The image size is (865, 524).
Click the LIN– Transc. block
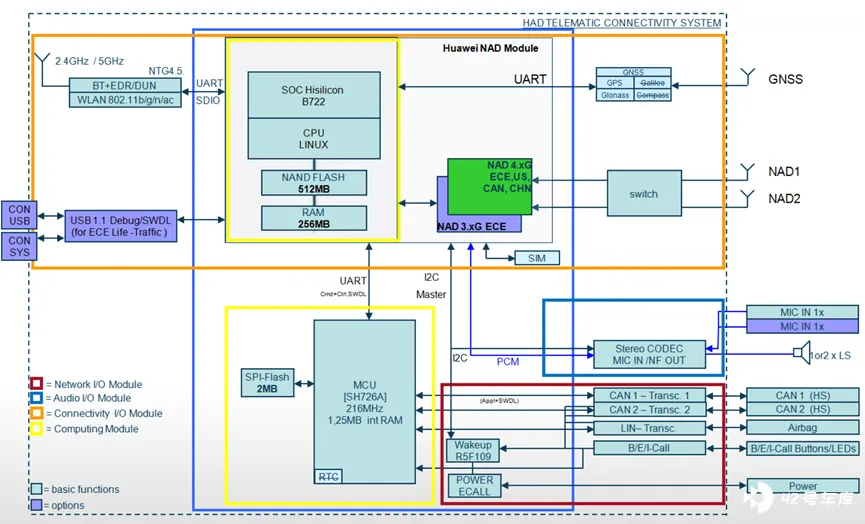click(x=649, y=428)
